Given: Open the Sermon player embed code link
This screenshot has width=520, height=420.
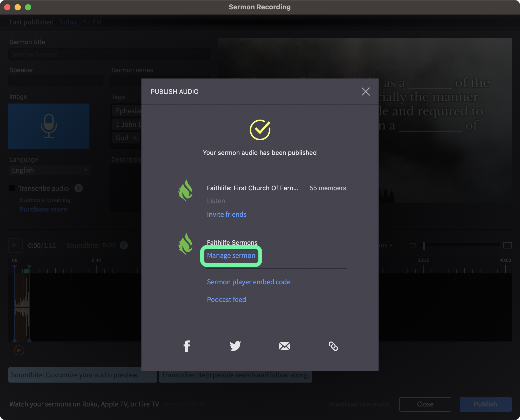Looking at the screenshot, I should tap(249, 282).
